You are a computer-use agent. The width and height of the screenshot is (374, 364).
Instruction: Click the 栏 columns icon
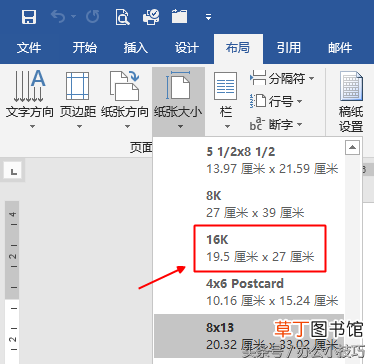[226, 86]
